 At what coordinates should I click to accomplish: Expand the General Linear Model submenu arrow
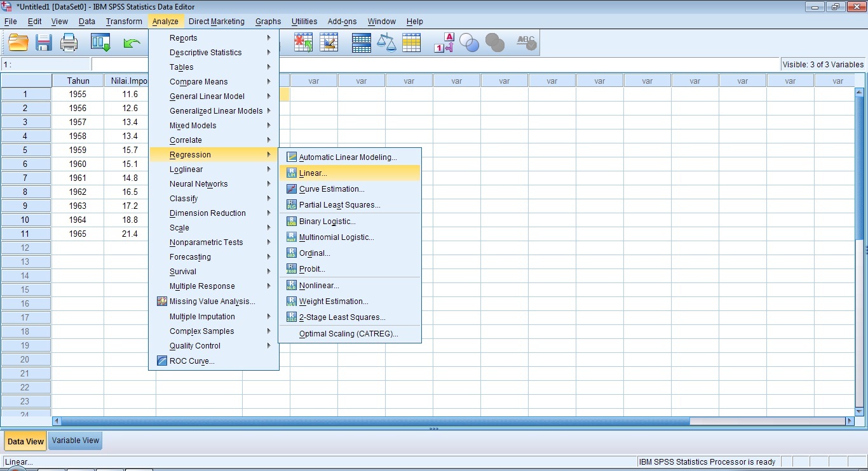click(269, 96)
